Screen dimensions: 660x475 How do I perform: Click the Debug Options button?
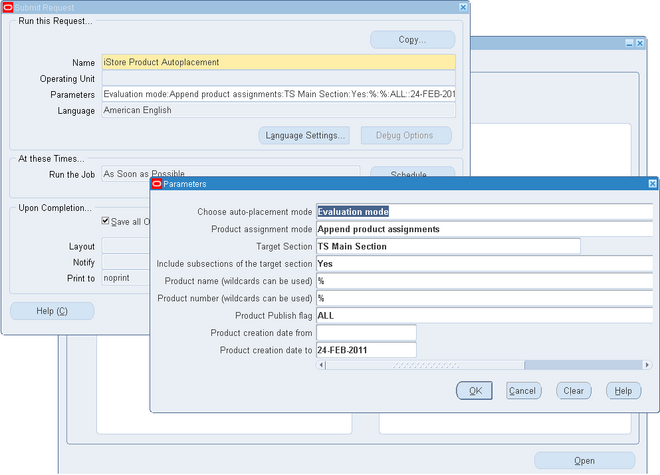(406, 136)
